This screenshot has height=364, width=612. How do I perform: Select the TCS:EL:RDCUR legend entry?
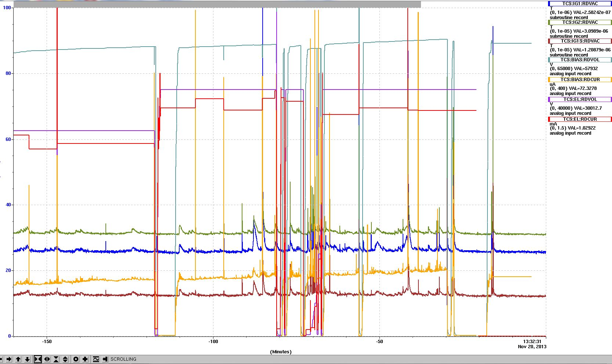(x=580, y=119)
